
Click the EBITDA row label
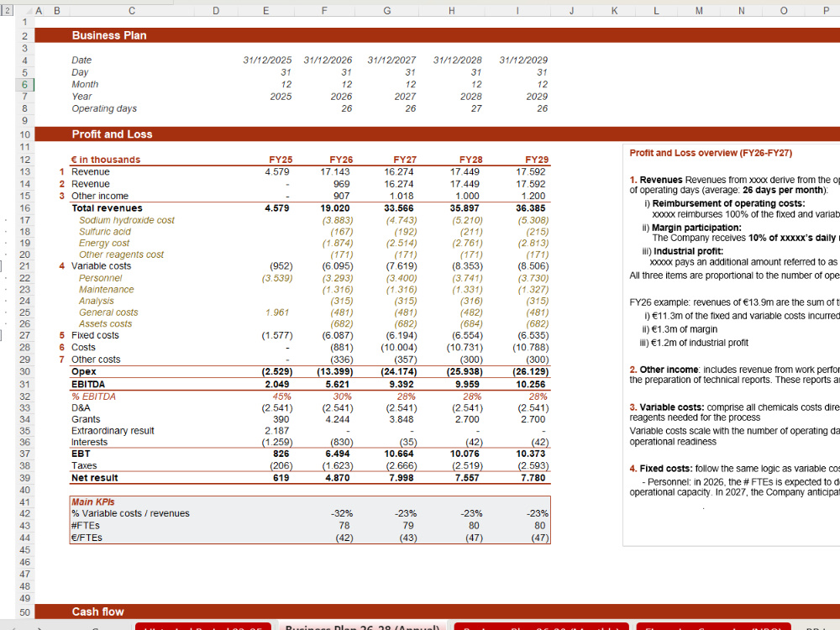88,385
